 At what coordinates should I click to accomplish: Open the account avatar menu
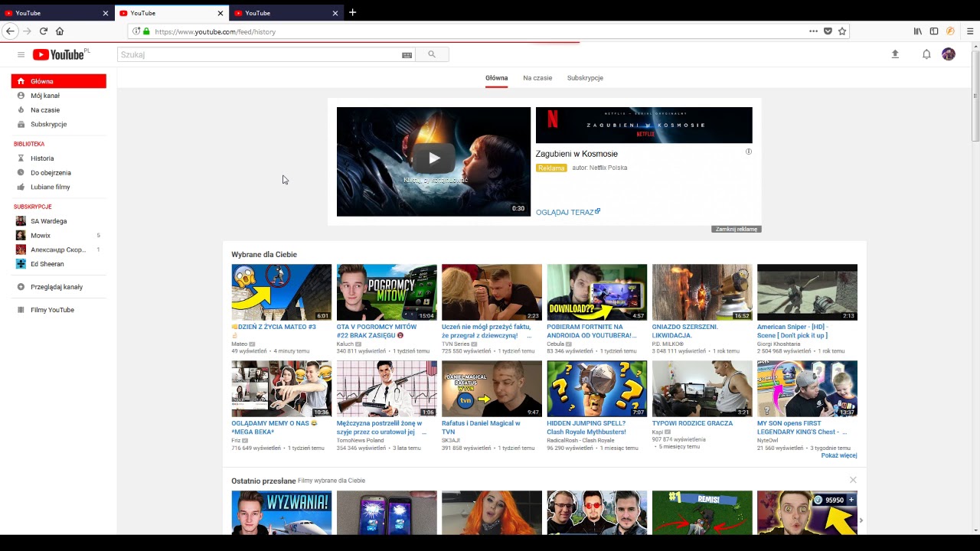pyautogui.click(x=949, y=54)
